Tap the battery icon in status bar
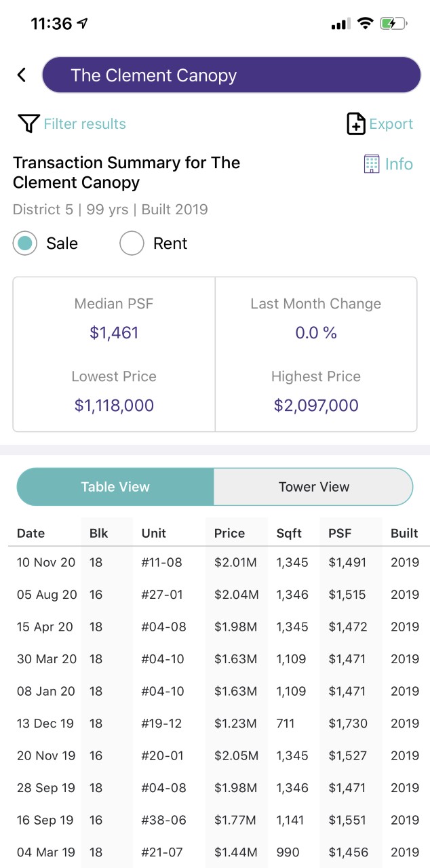Screen dimensions: 430x868 [x=393, y=24]
